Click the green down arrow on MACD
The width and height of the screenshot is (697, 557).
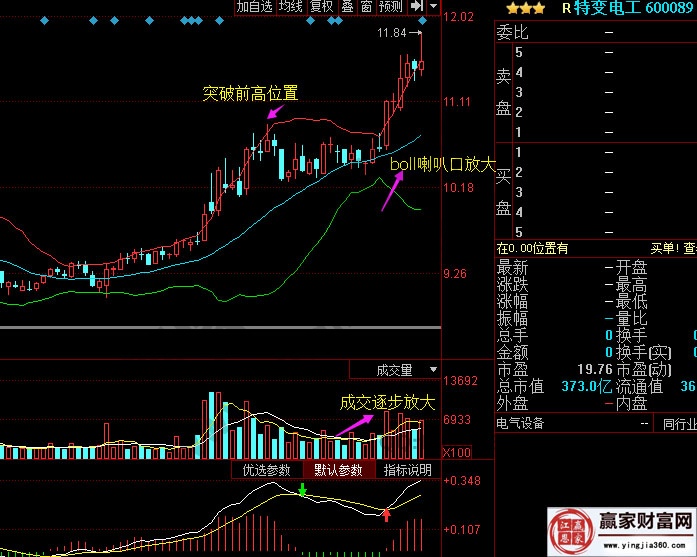pos(302,490)
